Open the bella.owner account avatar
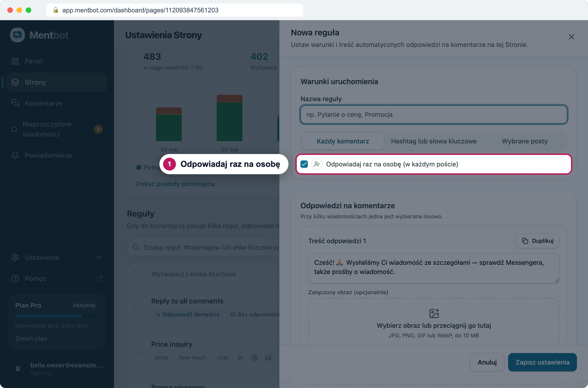The height and width of the screenshot is (388, 588). pos(18,369)
